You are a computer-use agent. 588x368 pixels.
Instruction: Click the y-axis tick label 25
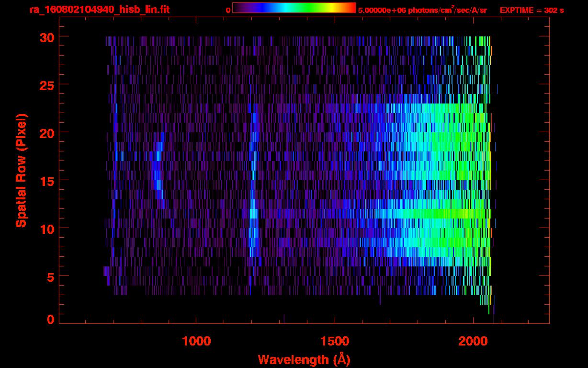click(47, 85)
